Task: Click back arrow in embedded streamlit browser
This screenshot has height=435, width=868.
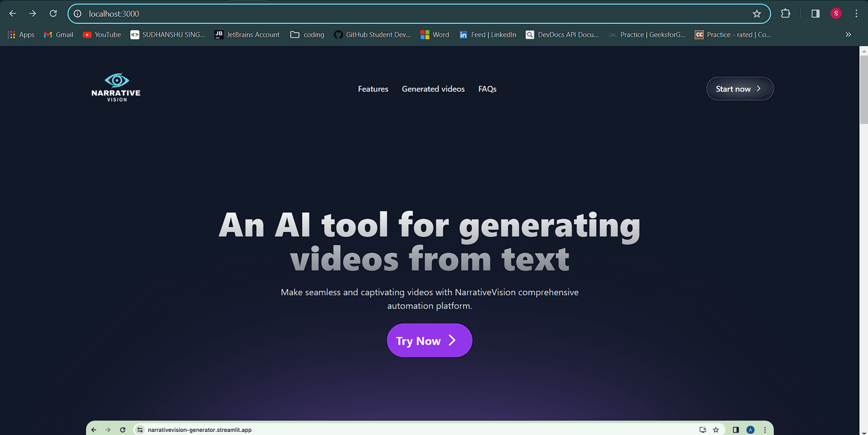Action: click(x=94, y=430)
